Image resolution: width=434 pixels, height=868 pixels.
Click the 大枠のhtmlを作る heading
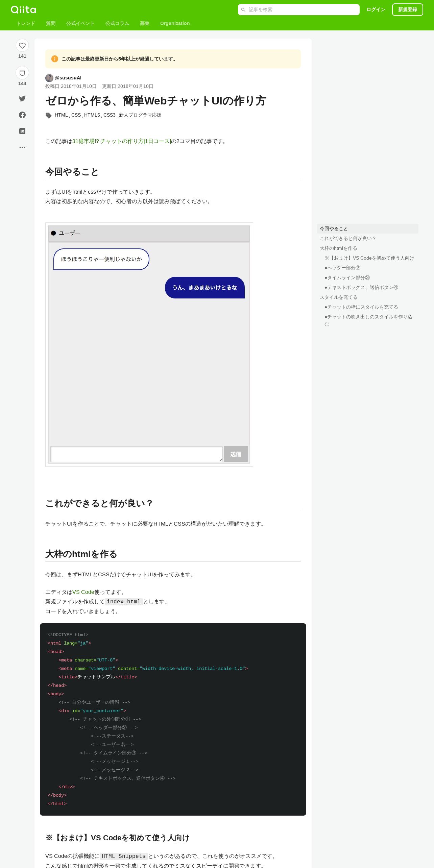click(81, 554)
